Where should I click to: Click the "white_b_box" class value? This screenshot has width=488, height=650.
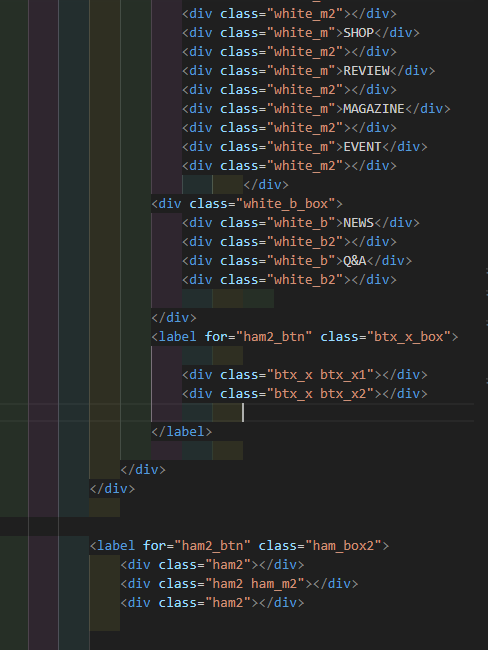pyautogui.click(x=286, y=204)
